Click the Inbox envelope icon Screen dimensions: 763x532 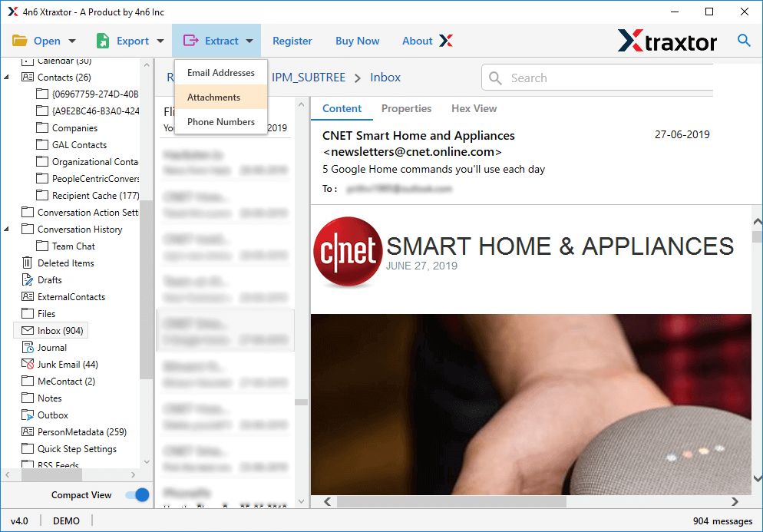28,331
